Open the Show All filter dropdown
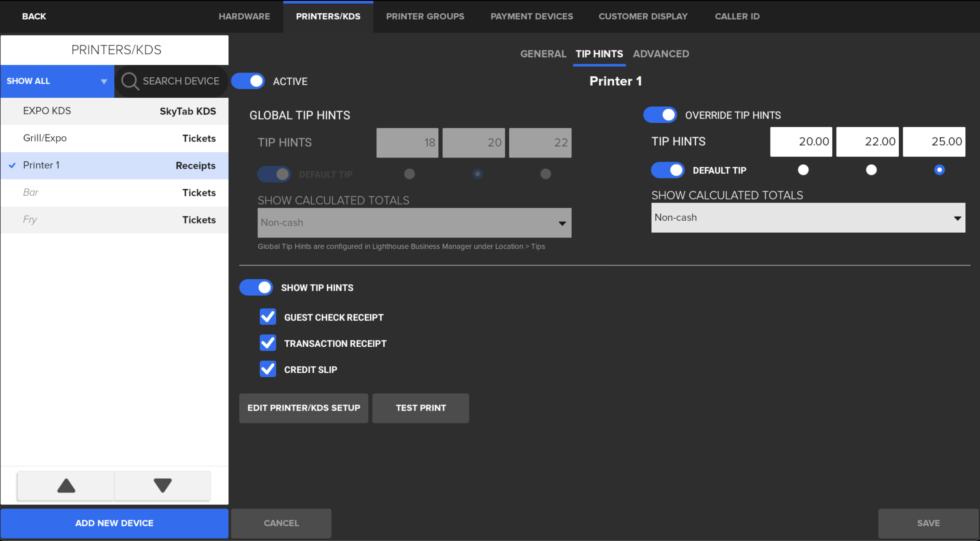 point(57,81)
